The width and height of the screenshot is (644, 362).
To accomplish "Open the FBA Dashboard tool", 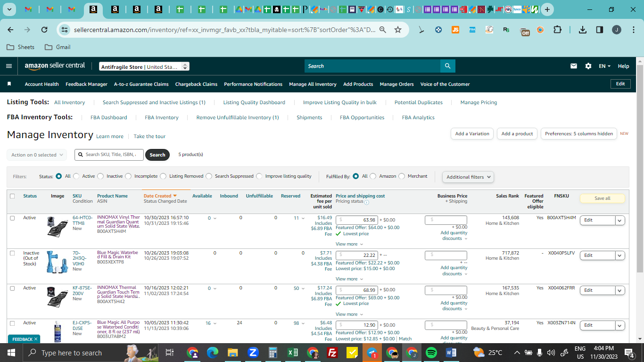I will 109,117.
